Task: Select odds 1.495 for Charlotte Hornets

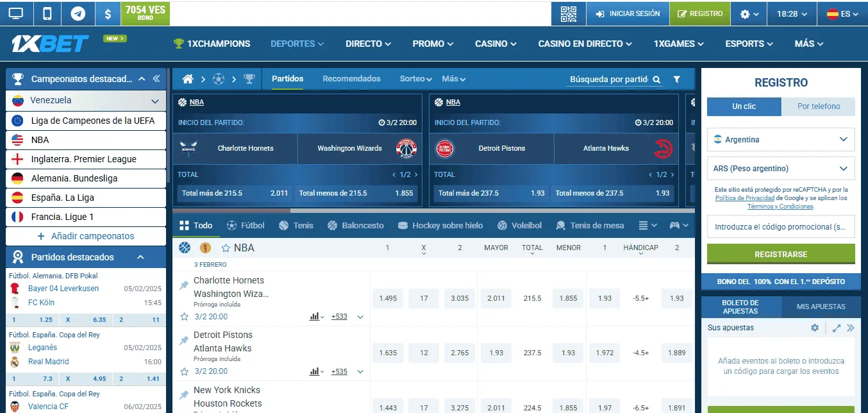Action: (388, 298)
